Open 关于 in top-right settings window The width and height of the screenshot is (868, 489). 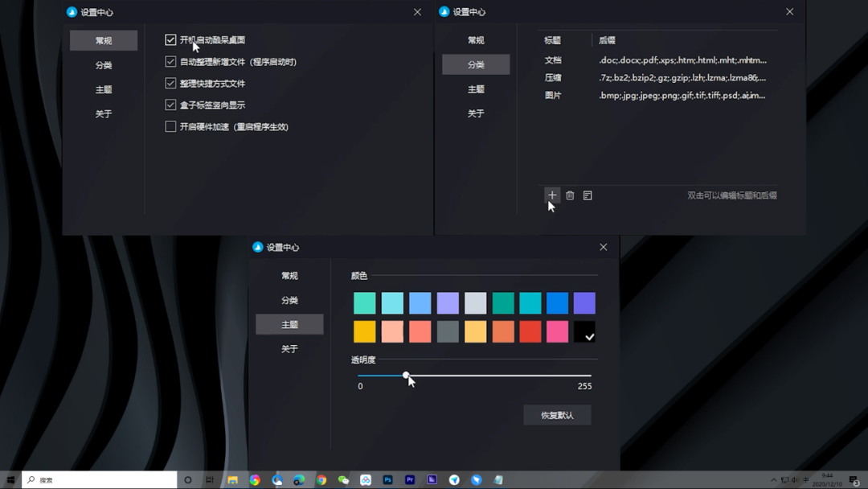coord(476,113)
